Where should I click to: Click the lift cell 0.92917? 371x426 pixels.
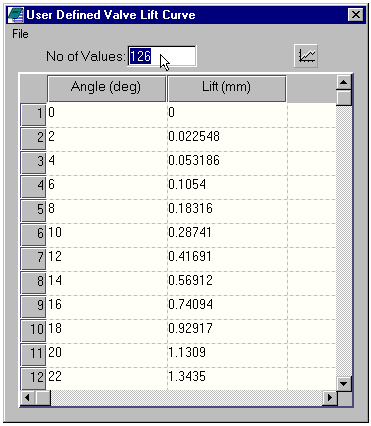[x=227, y=330]
